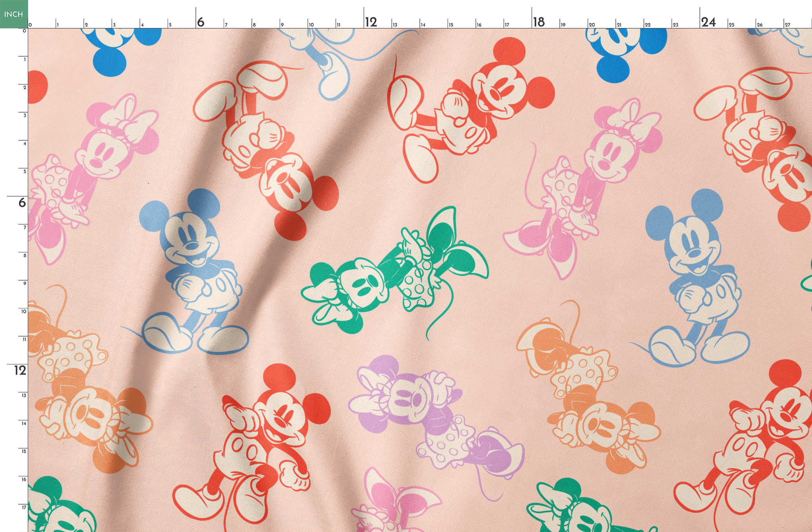Click the 12 mark on the horizontal ruler
The image size is (812, 532).
(371, 22)
